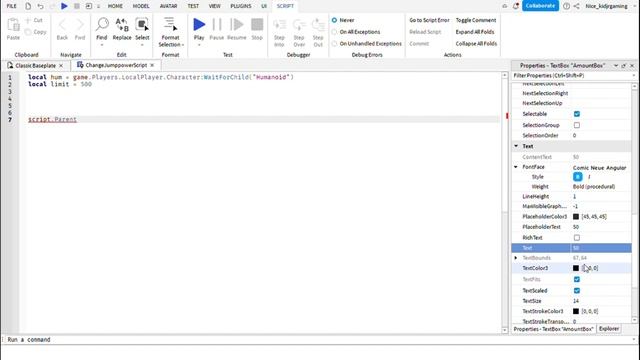Click Collapse All Folds action
The image size is (640, 360).
476,44
